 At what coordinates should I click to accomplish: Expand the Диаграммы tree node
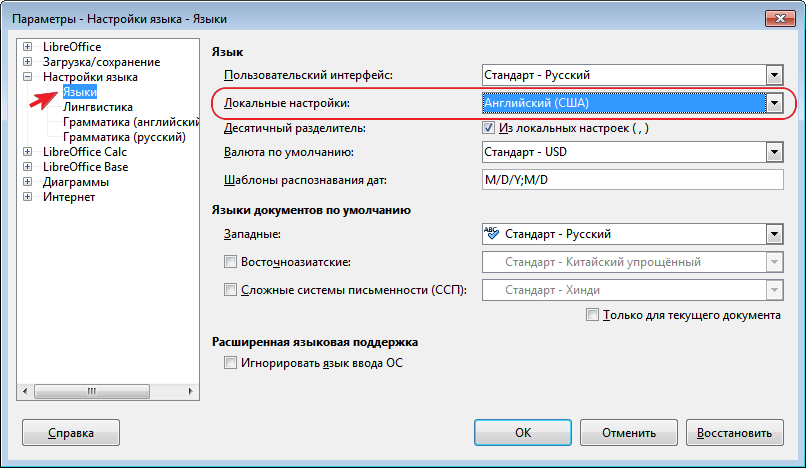coord(27,182)
